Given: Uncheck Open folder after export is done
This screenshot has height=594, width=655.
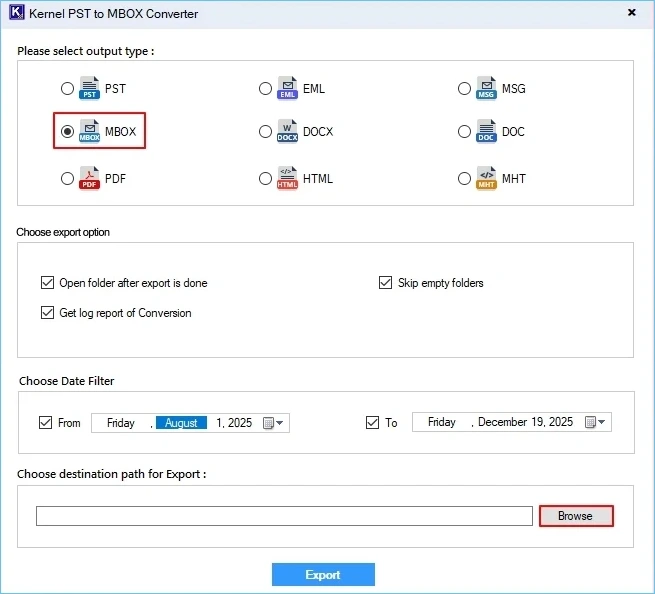Looking at the screenshot, I should click(x=47, y=283).
